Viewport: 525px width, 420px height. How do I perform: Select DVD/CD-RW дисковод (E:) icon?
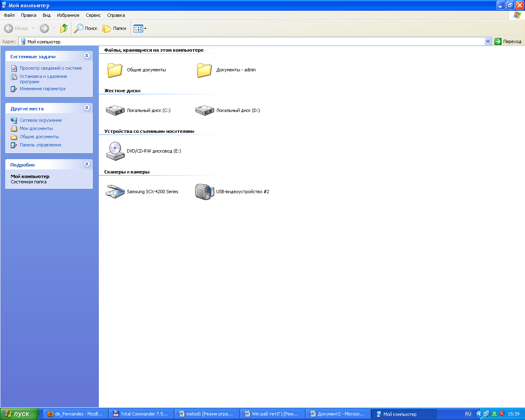click(x=115, y=151)
